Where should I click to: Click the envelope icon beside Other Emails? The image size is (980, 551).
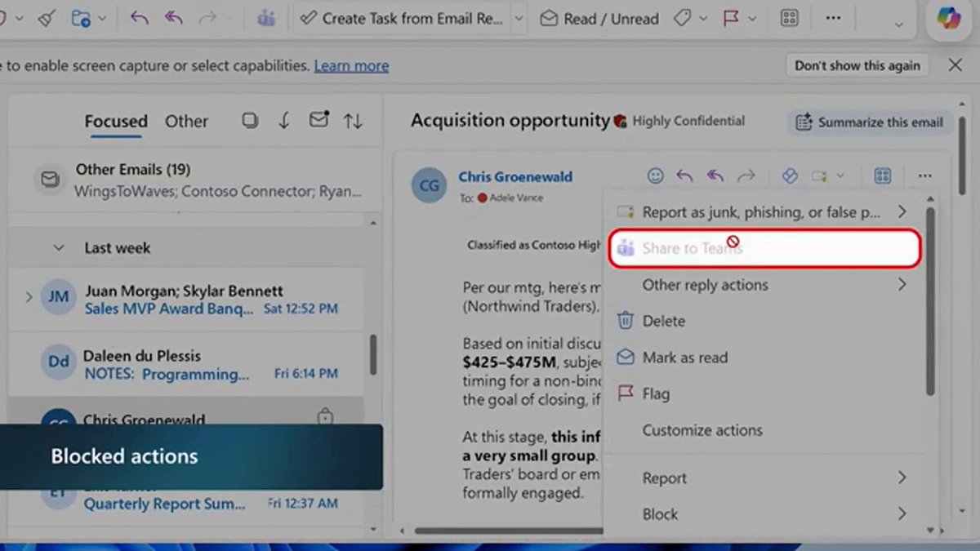[50, 179]
